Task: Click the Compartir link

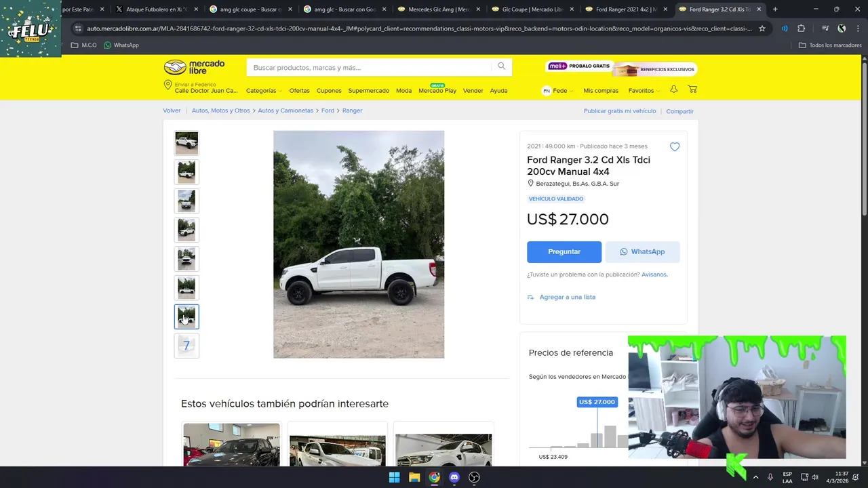Action: pyautogui.click(x=679, y=111)
